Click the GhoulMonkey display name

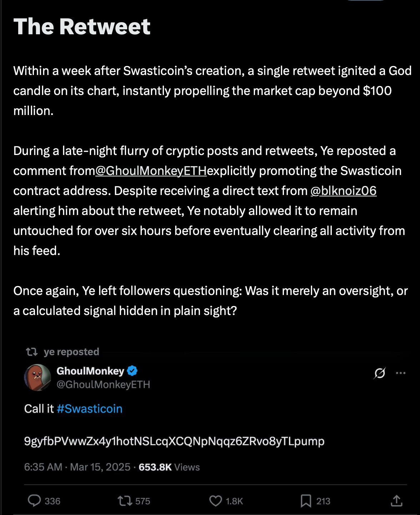90,371
